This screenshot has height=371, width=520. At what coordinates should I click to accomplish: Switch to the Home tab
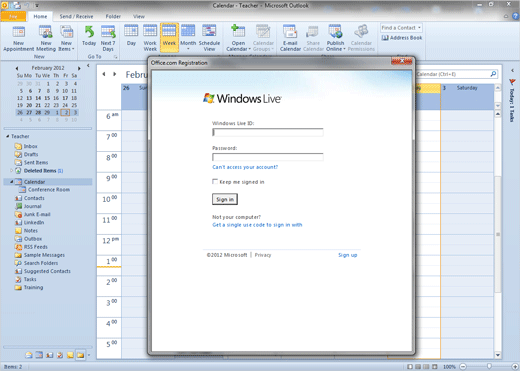[40, 16]
